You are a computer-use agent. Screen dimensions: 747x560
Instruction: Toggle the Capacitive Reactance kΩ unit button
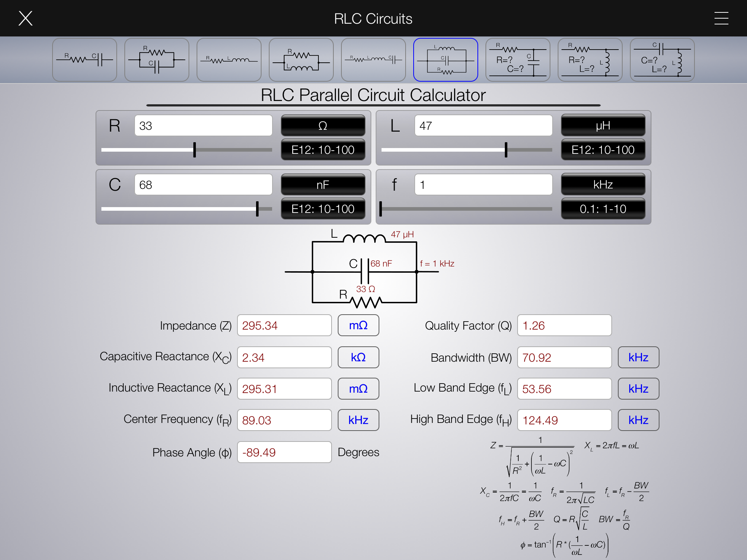pyautogui.click(x=358, y=357)
